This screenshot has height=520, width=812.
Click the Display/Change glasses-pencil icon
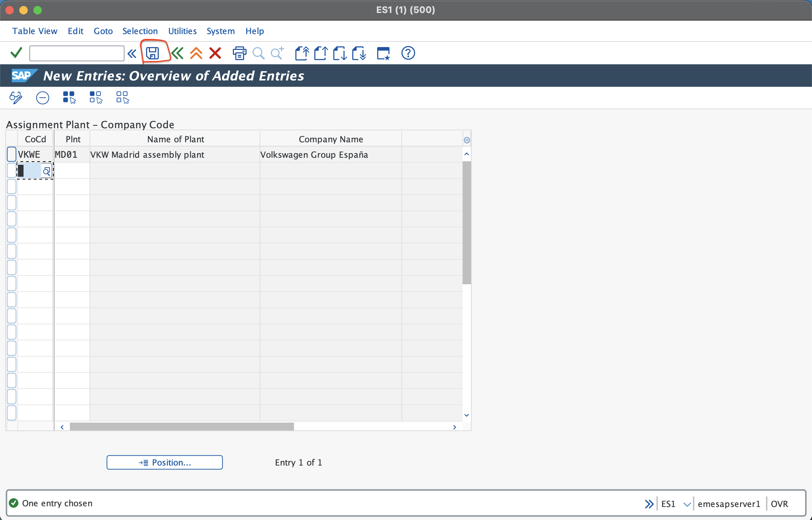[16, 97]
